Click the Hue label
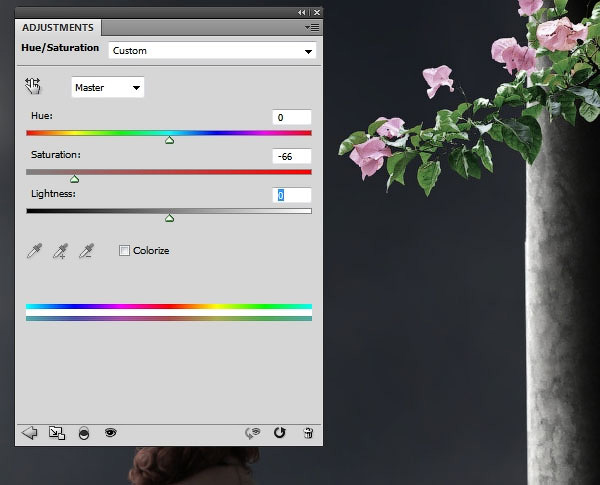The height and width of the screenshot is (485, 600). click(42, 116)
